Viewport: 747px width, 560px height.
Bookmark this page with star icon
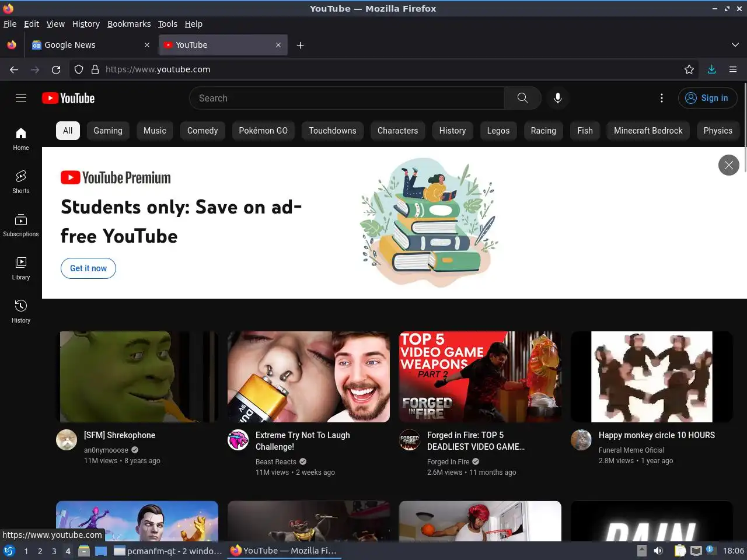pyautogui.click(x=689, y=69)
